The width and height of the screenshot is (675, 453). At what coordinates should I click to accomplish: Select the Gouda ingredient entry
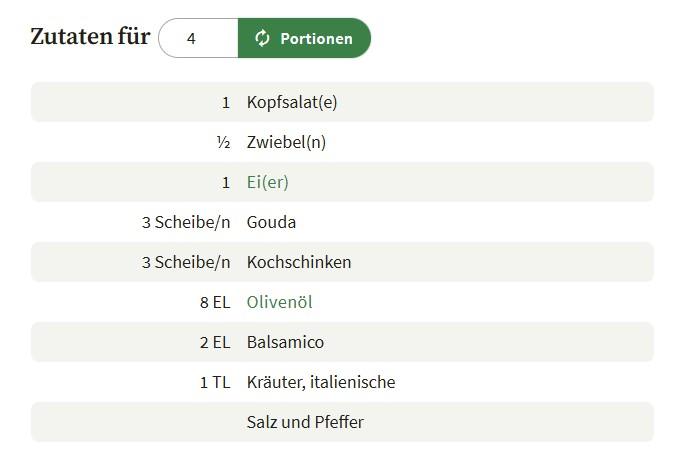tap(271, 222)
